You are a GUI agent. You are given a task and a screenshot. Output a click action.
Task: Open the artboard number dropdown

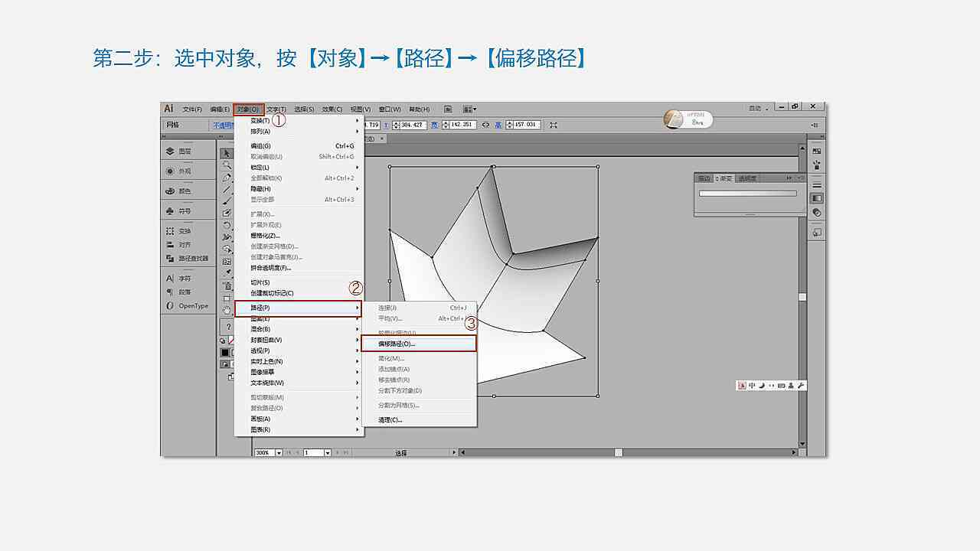[328, 453]
